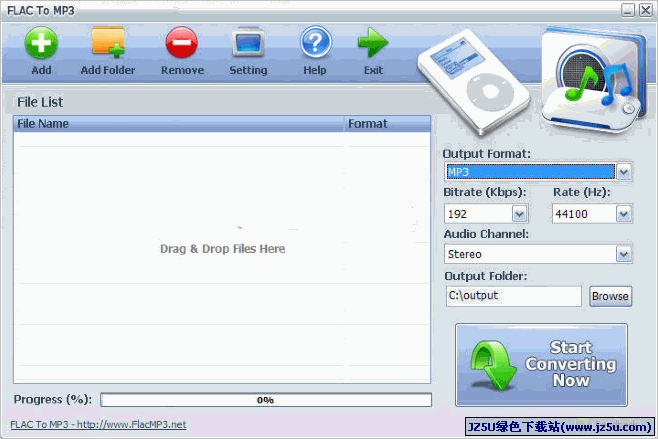Click the red Remove icon
Image resolution: width=658 pixels, height=439 pixels.
182,42
